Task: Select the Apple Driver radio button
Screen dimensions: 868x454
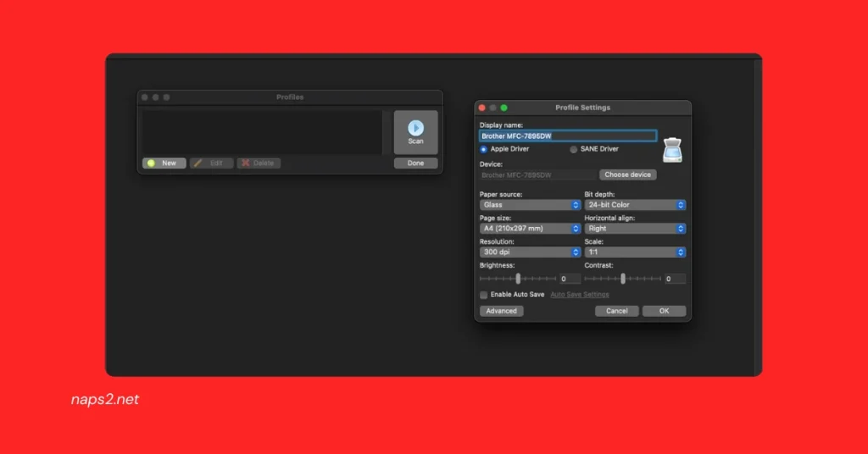Action: pos(484,149)
